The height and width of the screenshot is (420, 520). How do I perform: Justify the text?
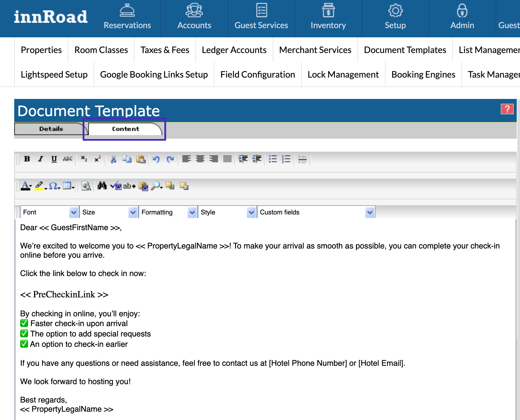[x=227, y=159]
